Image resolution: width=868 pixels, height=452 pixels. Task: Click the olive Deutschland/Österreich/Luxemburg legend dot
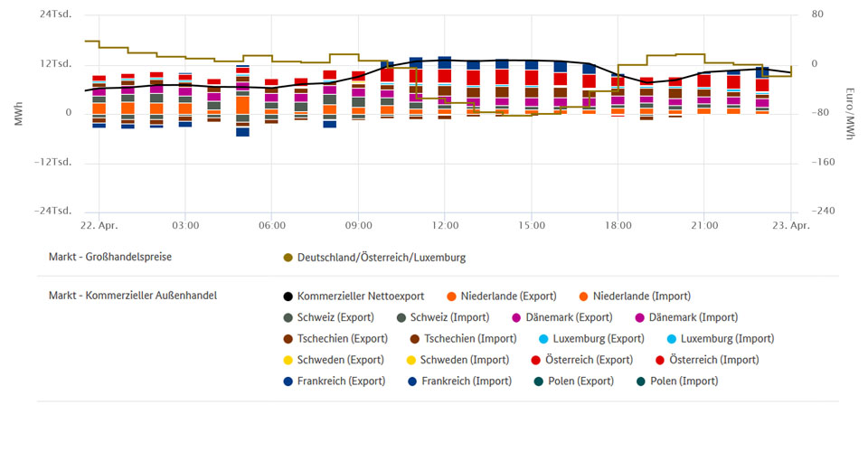288,258
